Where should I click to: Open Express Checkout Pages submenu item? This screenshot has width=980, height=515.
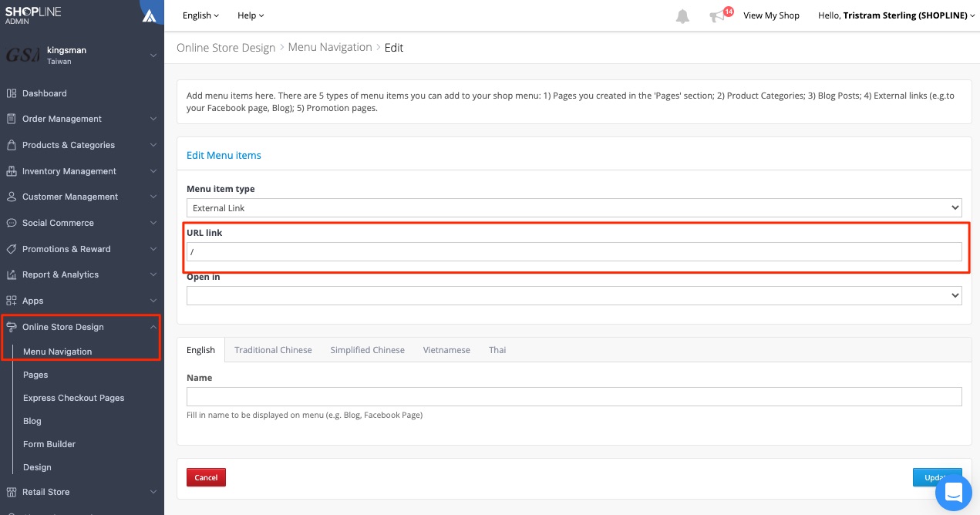(73, 398)
